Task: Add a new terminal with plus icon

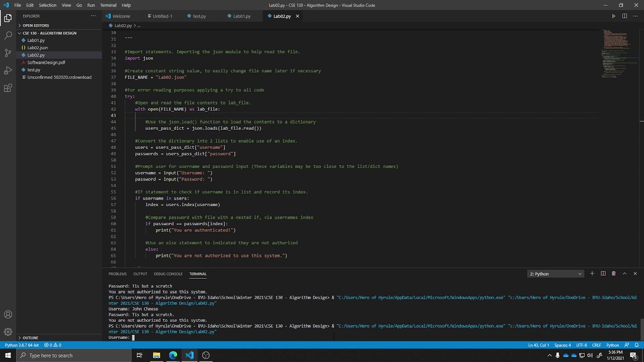Action: [x=592, y=274]
